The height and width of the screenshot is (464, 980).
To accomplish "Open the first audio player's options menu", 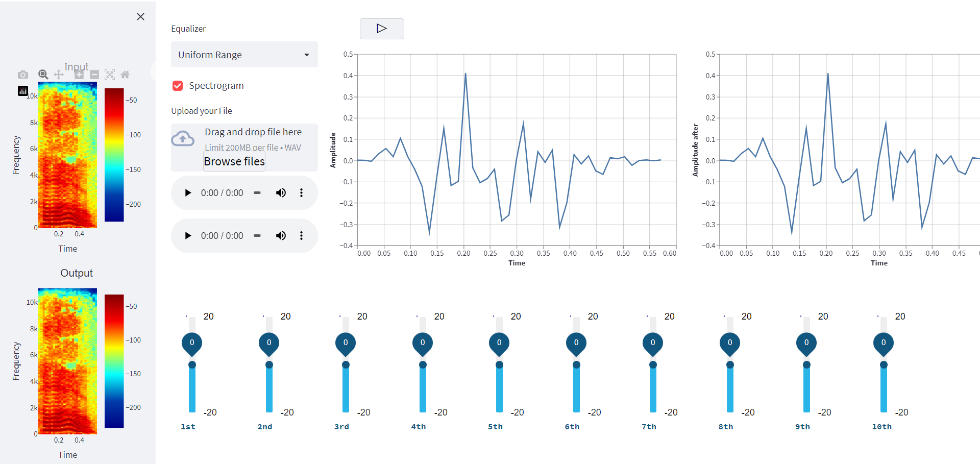I will coord(302,192).
